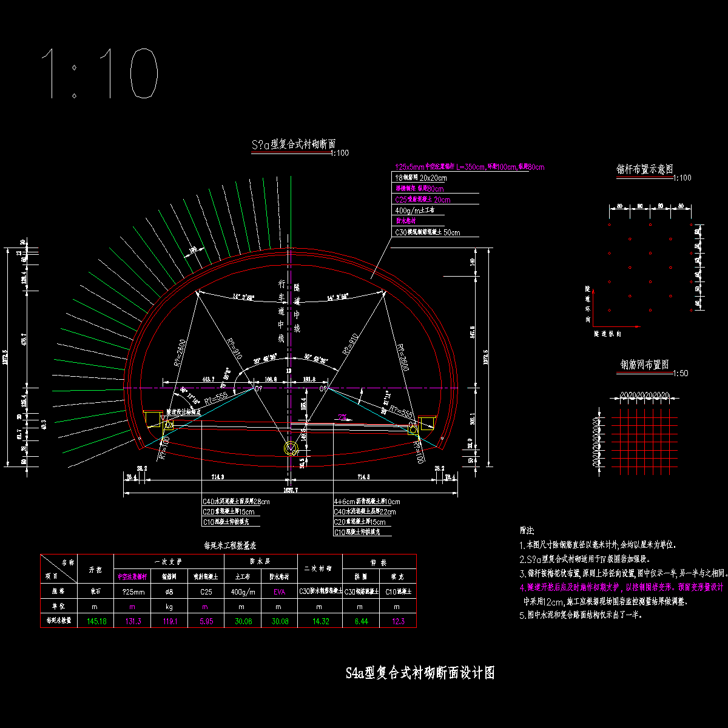The image size is (728, 728).
Task: Select note 5 about half pavement structure
Action: coord(581,614)
